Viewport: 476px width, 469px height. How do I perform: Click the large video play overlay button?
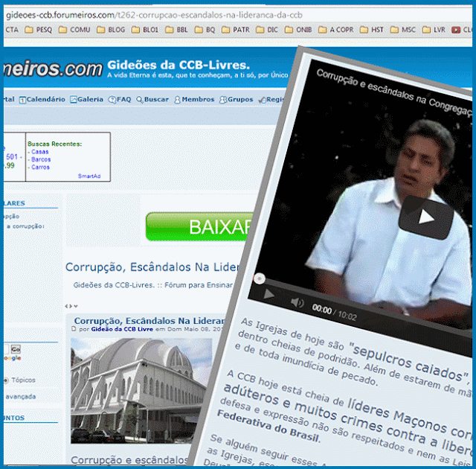tap(426, 217)
